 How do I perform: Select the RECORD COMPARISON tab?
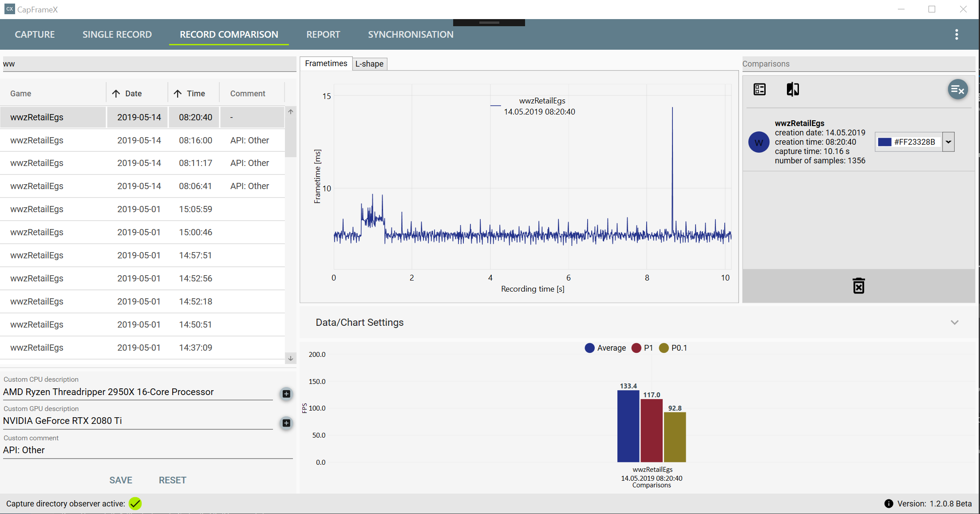tap(229, 35)
